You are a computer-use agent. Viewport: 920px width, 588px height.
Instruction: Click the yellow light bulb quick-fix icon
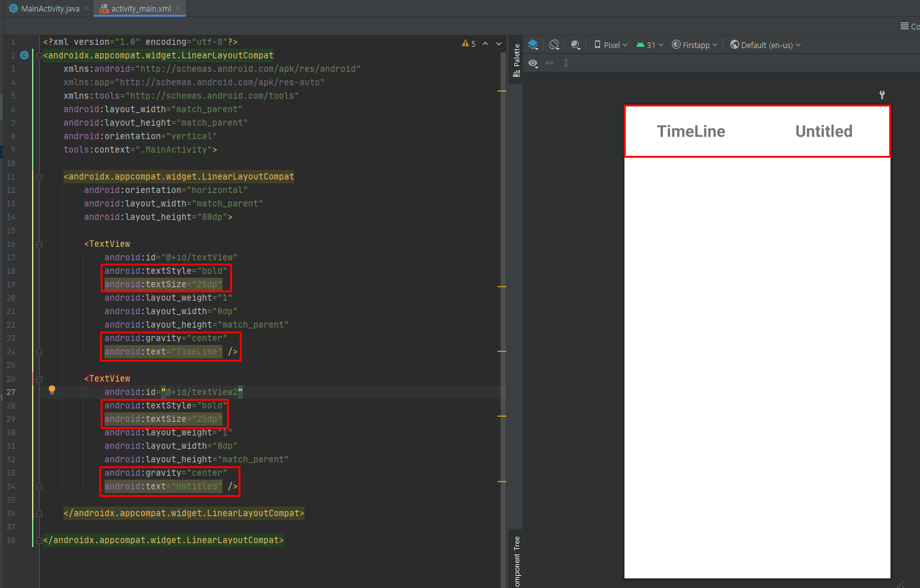(52, 390)
